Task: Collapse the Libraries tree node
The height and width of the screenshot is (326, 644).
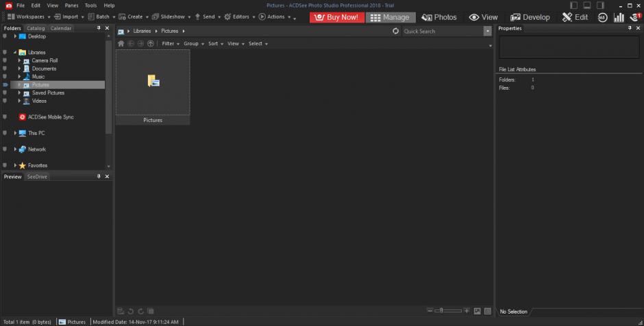Action: [15, 52]
